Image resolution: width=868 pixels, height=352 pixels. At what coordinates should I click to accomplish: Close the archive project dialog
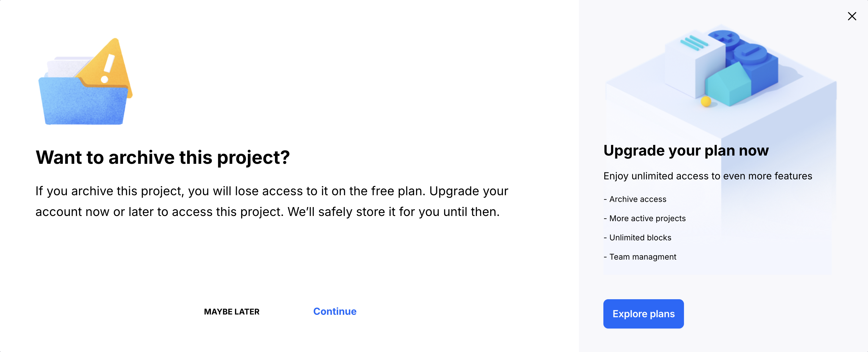coord(852,16)
